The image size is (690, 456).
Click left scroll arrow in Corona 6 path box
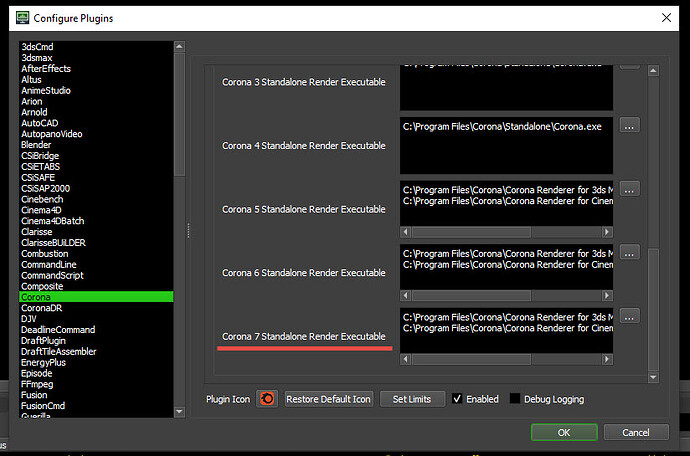(x=406, y=295)
